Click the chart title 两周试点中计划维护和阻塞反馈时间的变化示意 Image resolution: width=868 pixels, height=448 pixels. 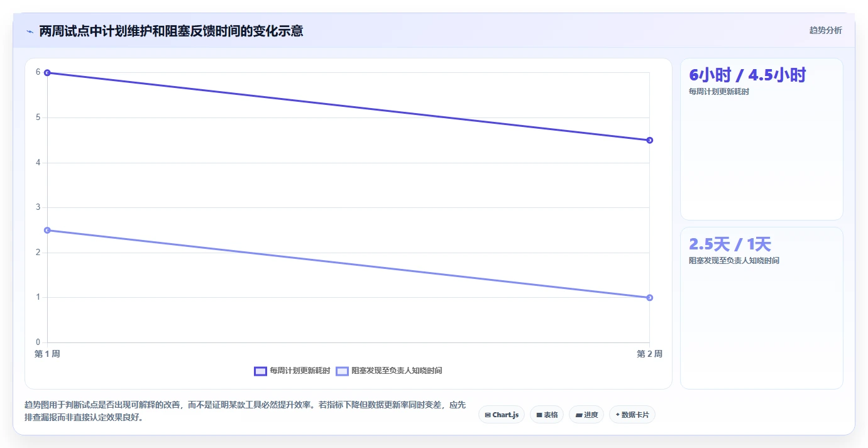click(171, 31)
